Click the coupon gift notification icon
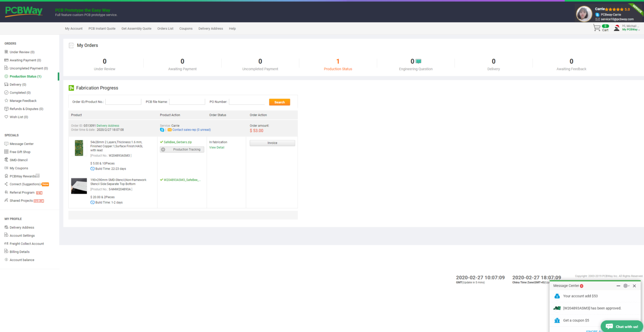 [x=557, y=320]
